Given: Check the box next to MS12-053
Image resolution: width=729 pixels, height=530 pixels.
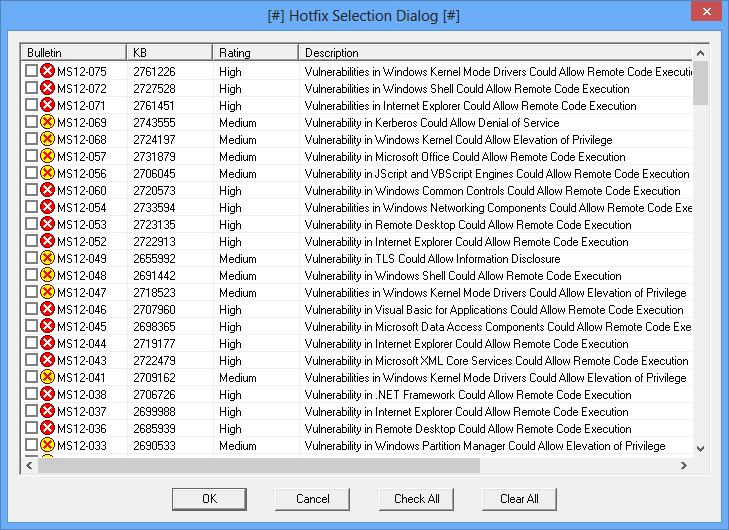Looking at the screenshot, I should pos(31,224).
